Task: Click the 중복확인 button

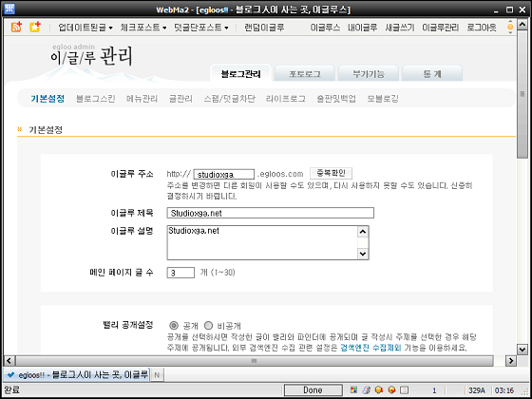Action: tap(331, 173)
